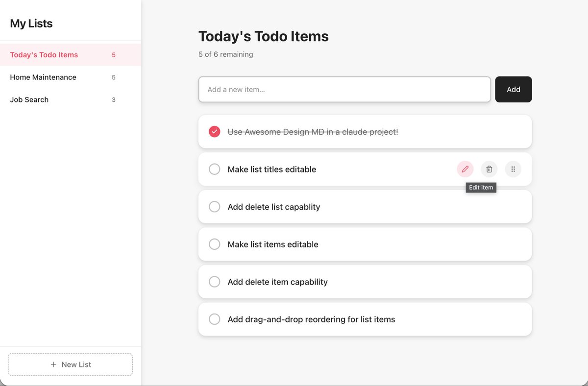
Task: Complete the Add delete item capability task
Action: coord(214,282)
